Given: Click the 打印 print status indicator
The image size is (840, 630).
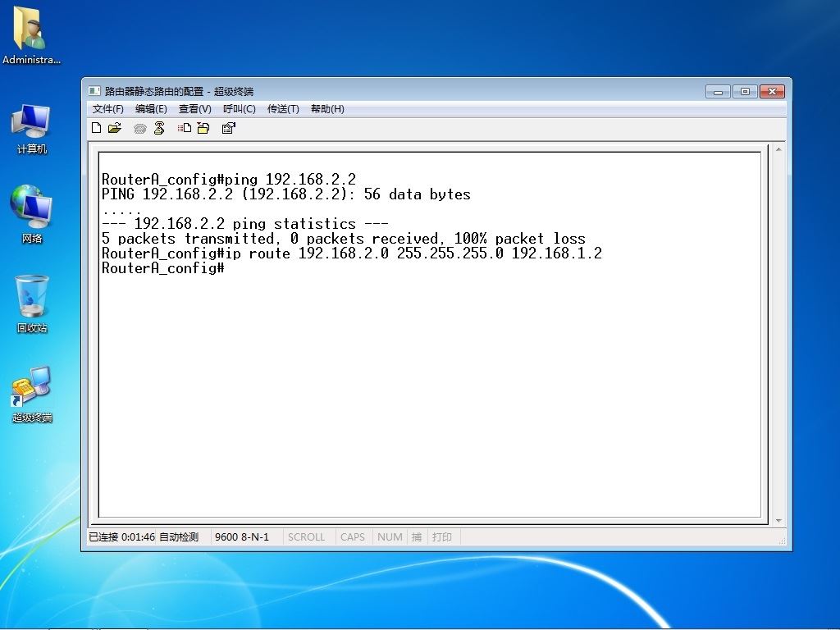Looking at the screenshot, I should [442, 536].
